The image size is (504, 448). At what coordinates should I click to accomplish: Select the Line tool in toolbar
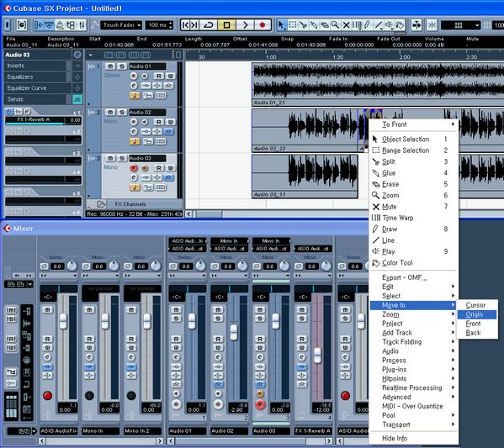[x=379, y=25]
